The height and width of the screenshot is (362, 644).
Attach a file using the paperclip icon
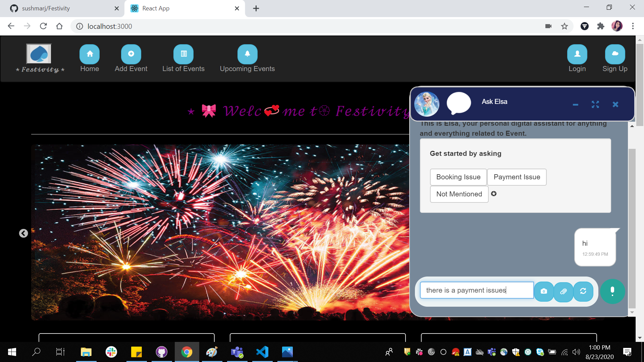(x=563, y=292)
